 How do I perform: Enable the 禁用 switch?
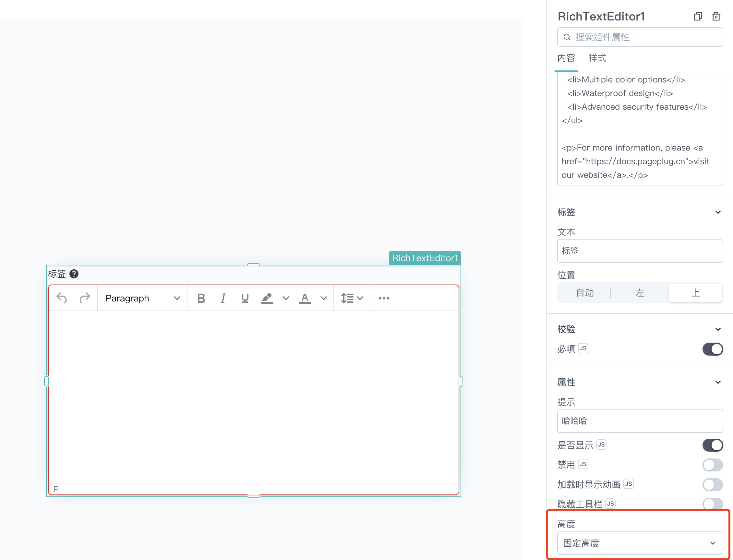[713, 465]
